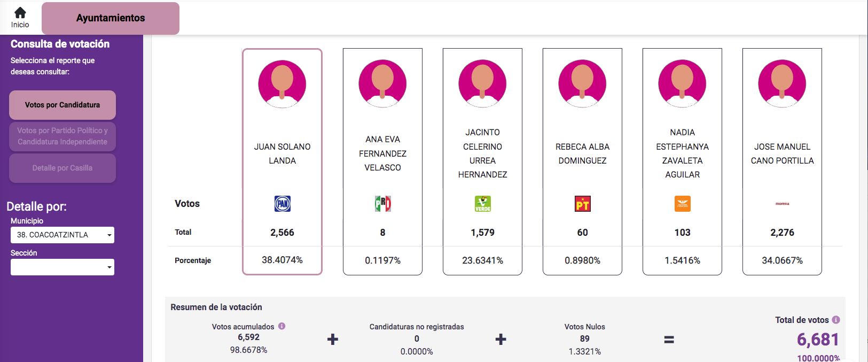868x362 pixels.
Task: Select Votos por Candidatura report
Action: 62,105
